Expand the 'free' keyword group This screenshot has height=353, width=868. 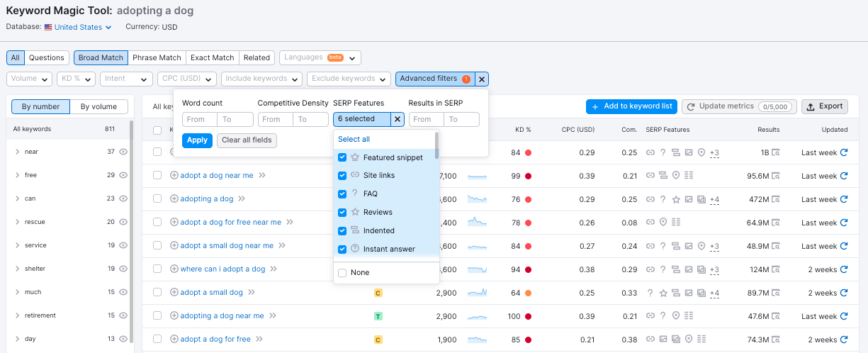(17, 175)
